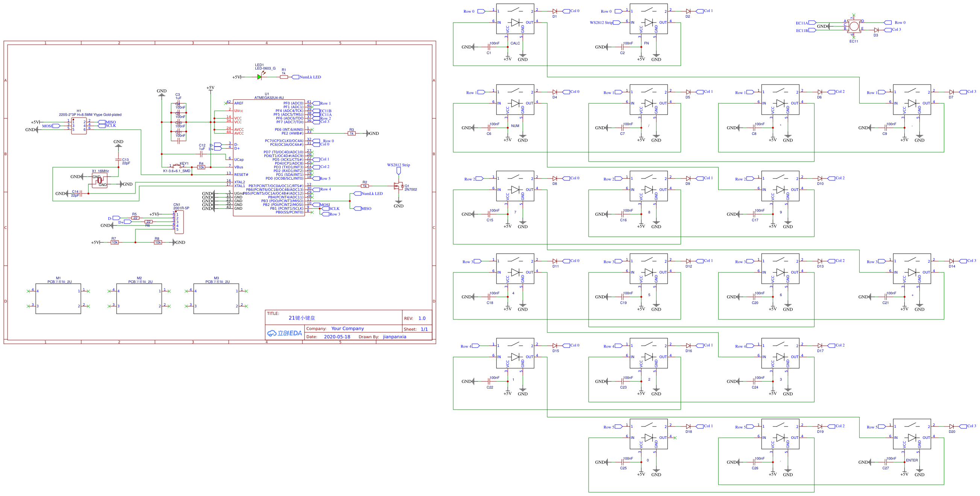Select the M1 PCB stabilizer box
980x496 pixels.
pyautogui.click(x=58, y=299)
